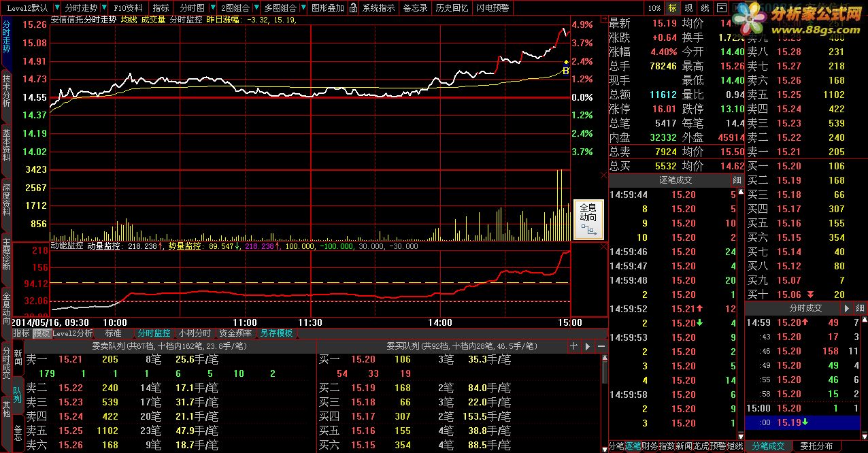The width and height of the screenshot is (868, 453).
Task: Select the 小树分时 template tab
Action: click(194, 333)
